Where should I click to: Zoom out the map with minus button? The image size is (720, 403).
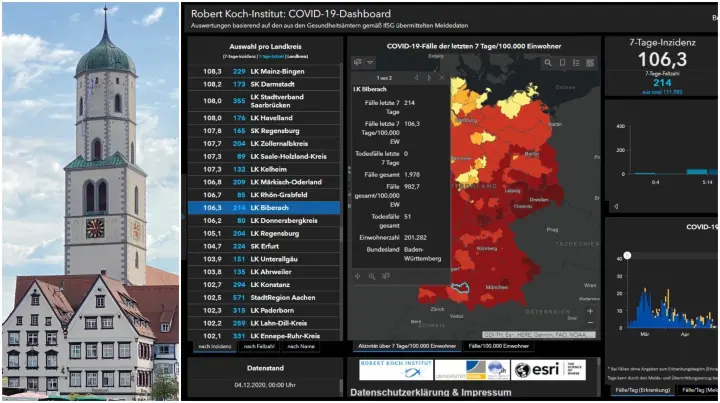pyautogui.click(x=590, y=323)
